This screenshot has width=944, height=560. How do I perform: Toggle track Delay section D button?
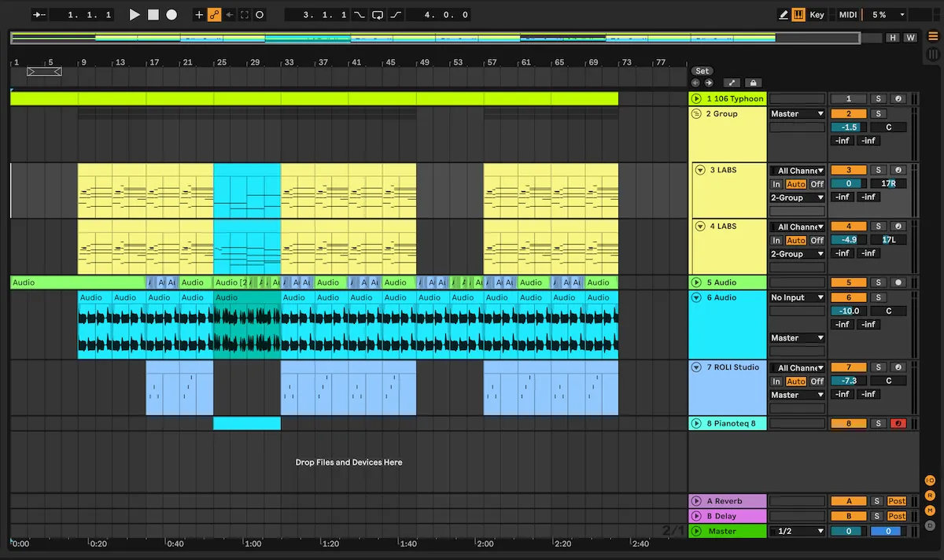931,525
